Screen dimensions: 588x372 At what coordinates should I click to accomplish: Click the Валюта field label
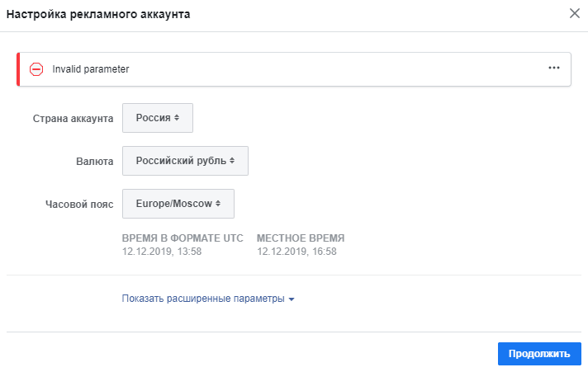94,161
